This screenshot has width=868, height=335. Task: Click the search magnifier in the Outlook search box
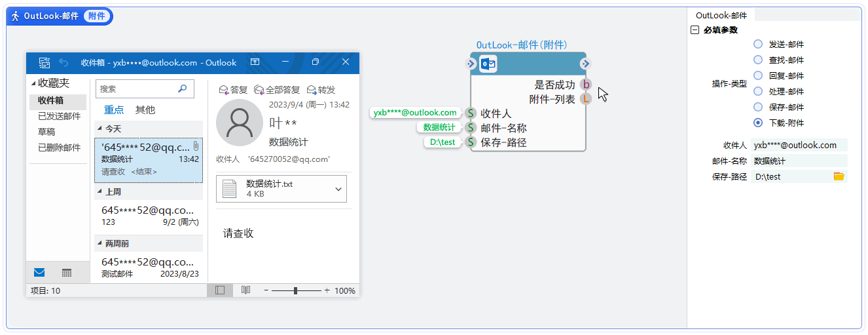(183, 89)
